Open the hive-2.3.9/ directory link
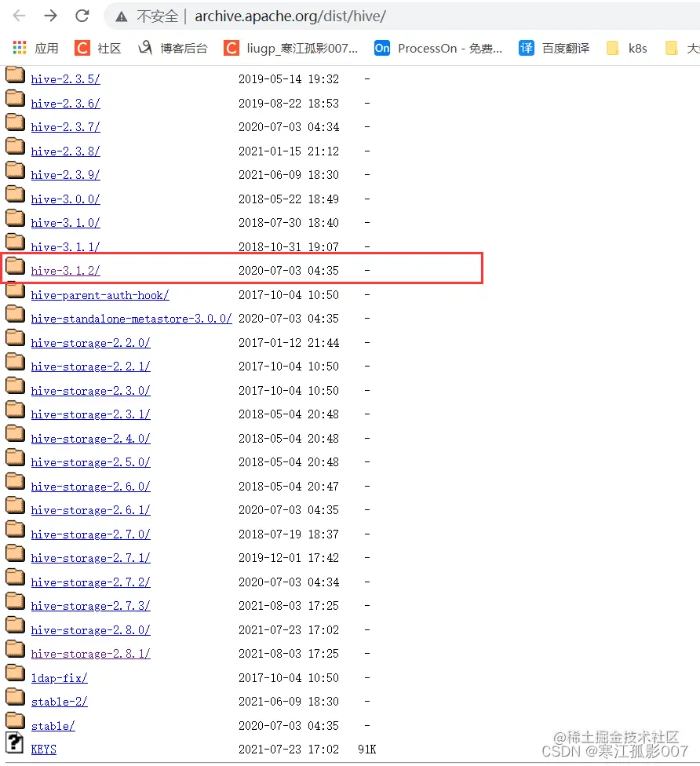The image size is (700, 766). [x=65, y=175]
